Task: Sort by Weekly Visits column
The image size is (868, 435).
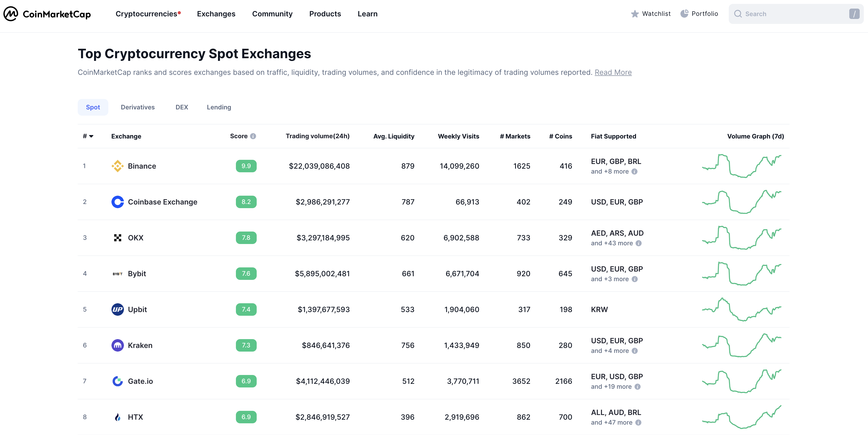Action: (458, 136)
